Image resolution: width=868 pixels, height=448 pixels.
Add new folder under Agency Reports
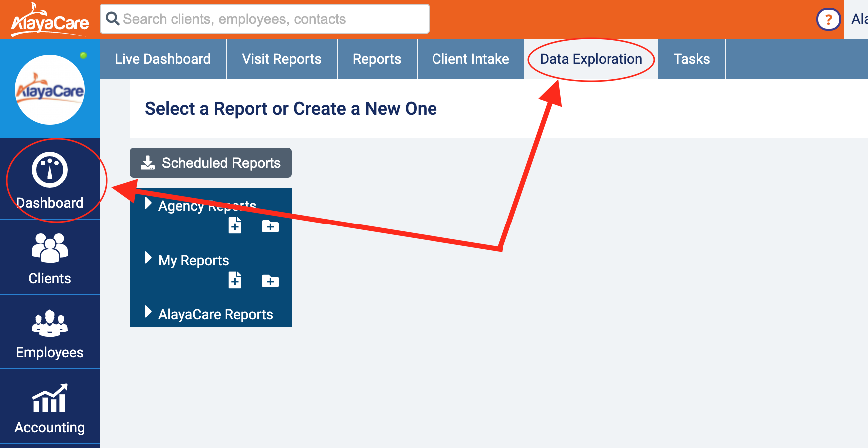pyautogui.click(x=270, y=226)
